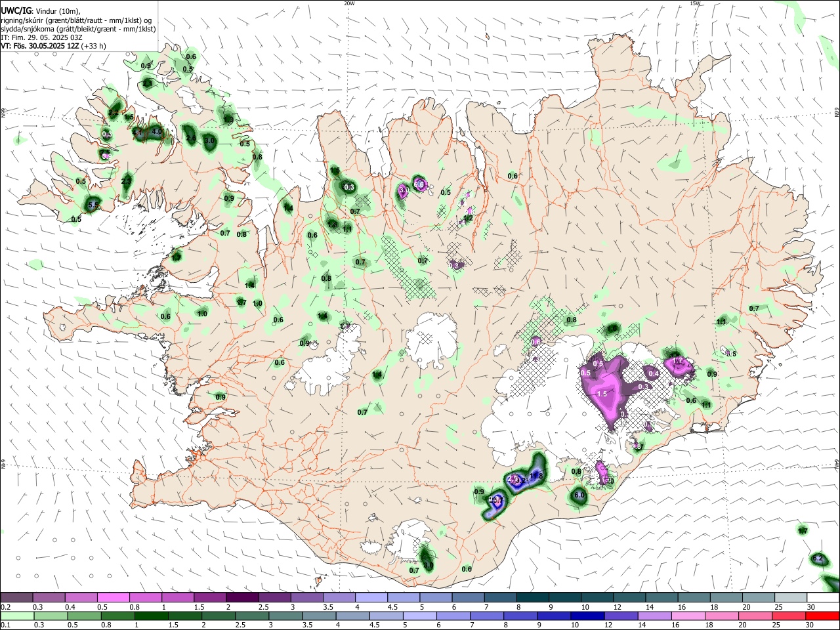Click the 0.7 value at the far east coast
Image resolution: width=840 pixels, height=630 pixels.
(754, 308)
